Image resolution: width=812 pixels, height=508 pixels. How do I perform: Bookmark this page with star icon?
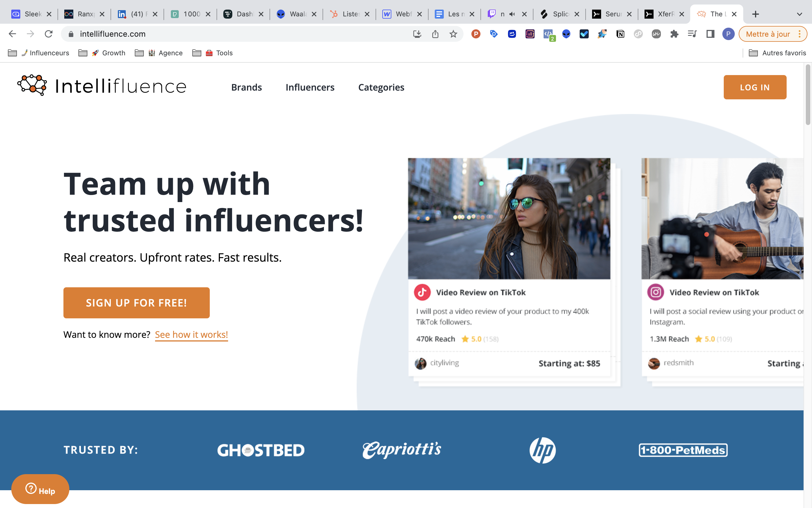coord(453,34)
